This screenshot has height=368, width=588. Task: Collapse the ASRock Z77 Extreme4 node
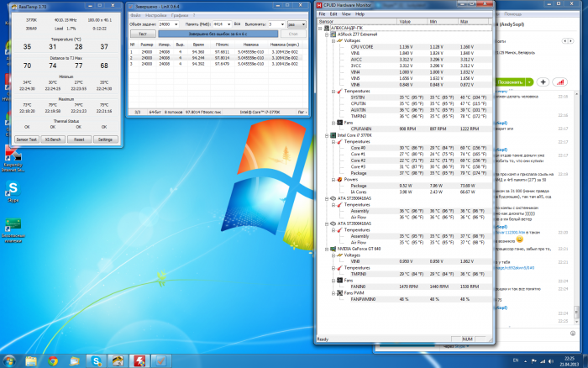click(327, 34)
